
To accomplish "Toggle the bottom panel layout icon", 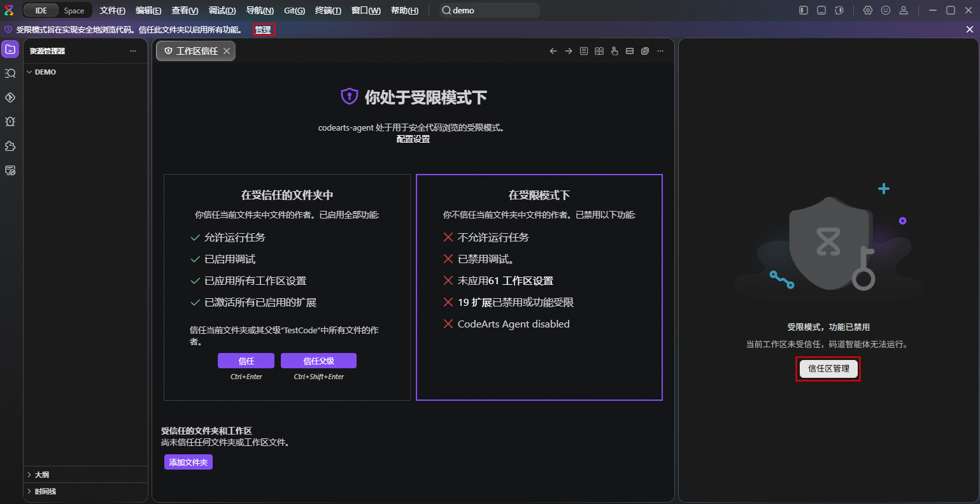I will [821, 10].
